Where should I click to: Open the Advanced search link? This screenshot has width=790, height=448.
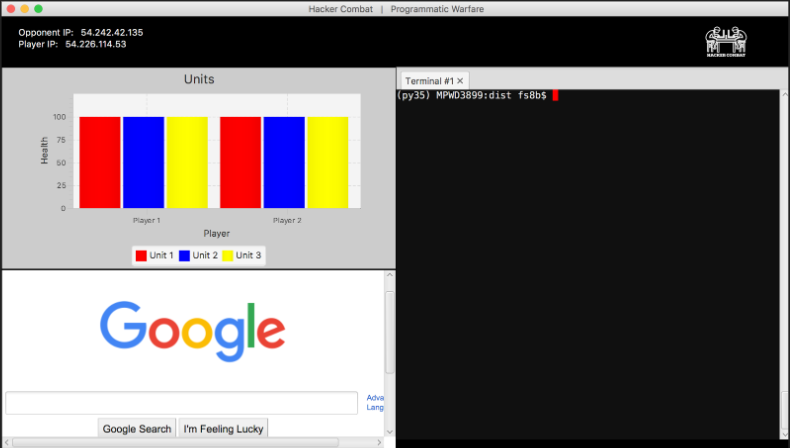click(x=375, y=398)
